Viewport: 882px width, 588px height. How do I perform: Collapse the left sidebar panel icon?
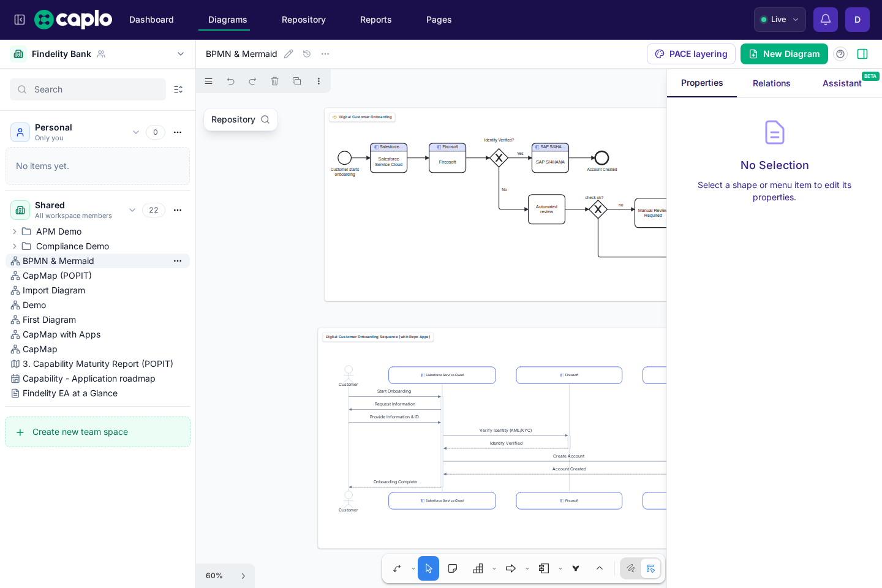[20, 20]
